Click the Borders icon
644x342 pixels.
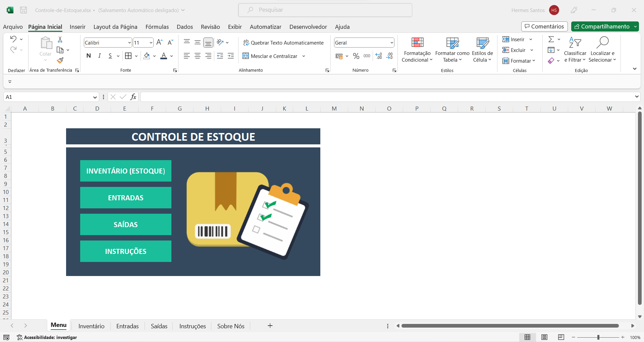(x=128, y=56)
